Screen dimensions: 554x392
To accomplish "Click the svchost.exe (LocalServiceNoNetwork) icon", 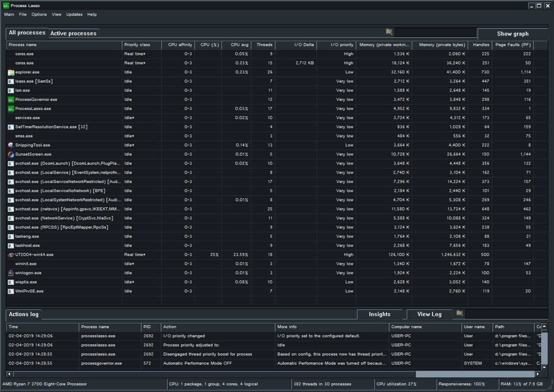I will pos(11,191).
